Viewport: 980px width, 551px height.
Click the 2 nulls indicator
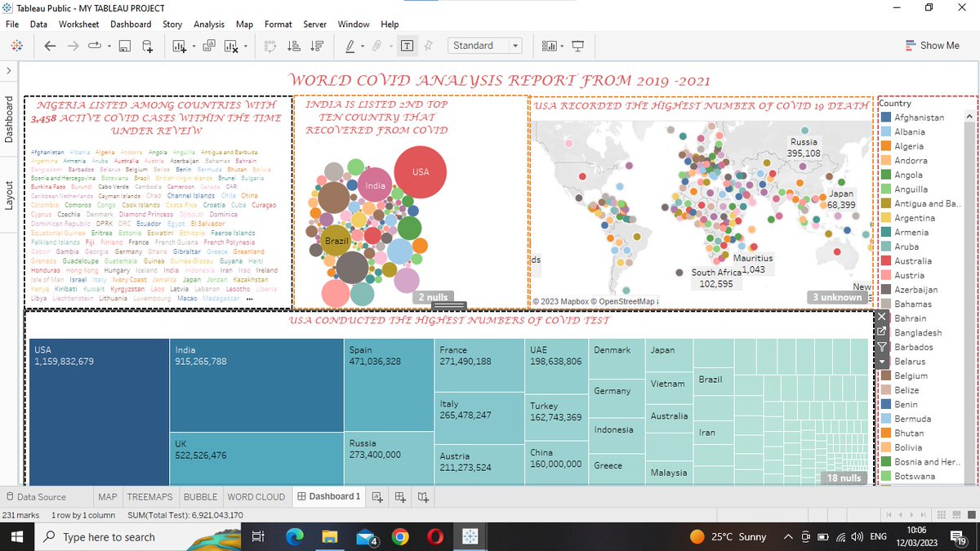[433, 297]
